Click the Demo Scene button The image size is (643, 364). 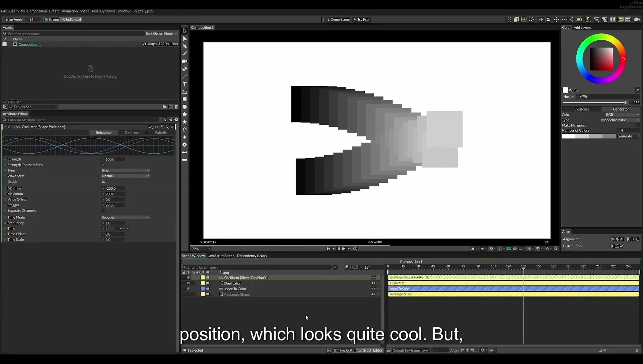pos(338,19)
